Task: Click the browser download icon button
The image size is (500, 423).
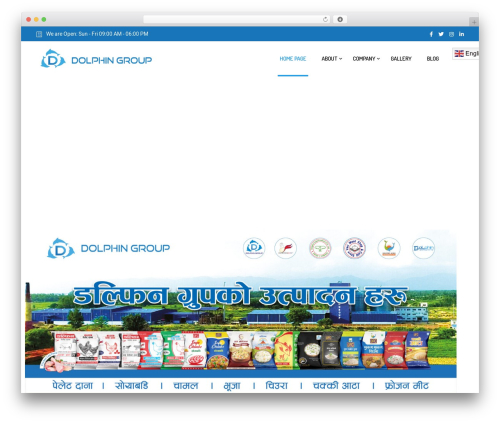Action: pyautogui.click(x=340, y=19)
